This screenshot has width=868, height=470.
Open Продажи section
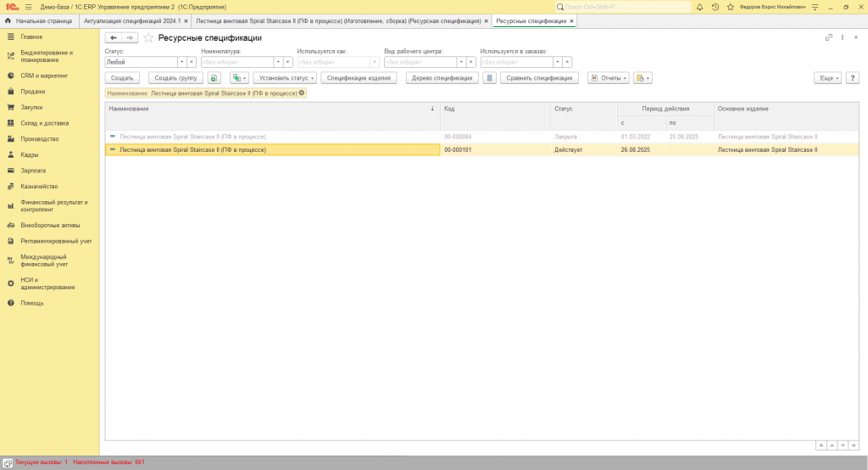coord(33,92)
